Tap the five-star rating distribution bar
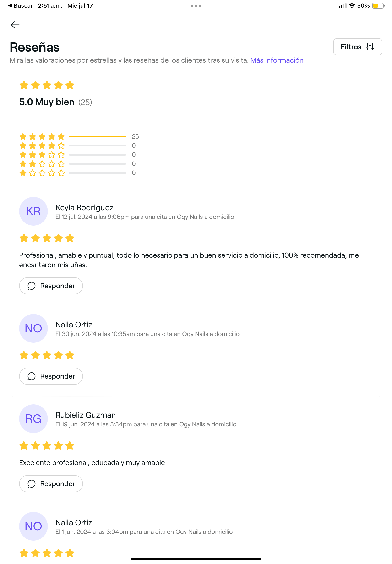 click(97, 136)
